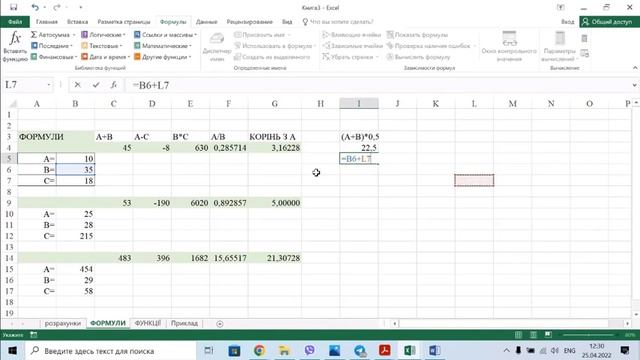Image resolution: width=640 pixels, height=360 pixels.
Task: Click Define Name (Присвоить имя)
Action: pyautogui.click(x=262, y=35)
